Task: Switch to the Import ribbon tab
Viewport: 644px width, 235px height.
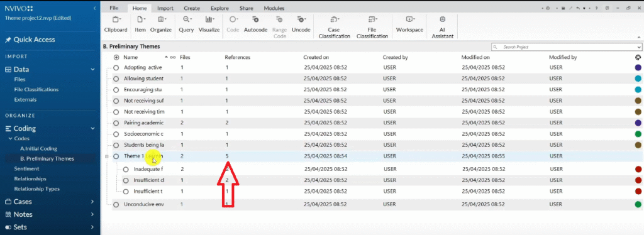Action: 165,8
